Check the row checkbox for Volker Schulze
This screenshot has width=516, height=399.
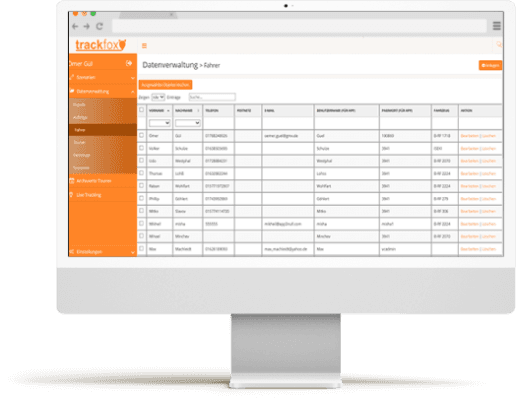click(x=142, y=148)
